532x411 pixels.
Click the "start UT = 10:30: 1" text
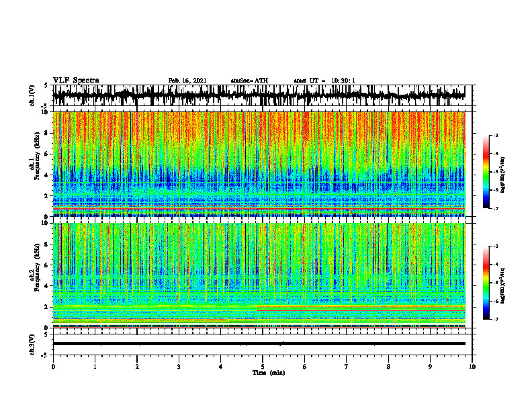[x=324, y=81]
